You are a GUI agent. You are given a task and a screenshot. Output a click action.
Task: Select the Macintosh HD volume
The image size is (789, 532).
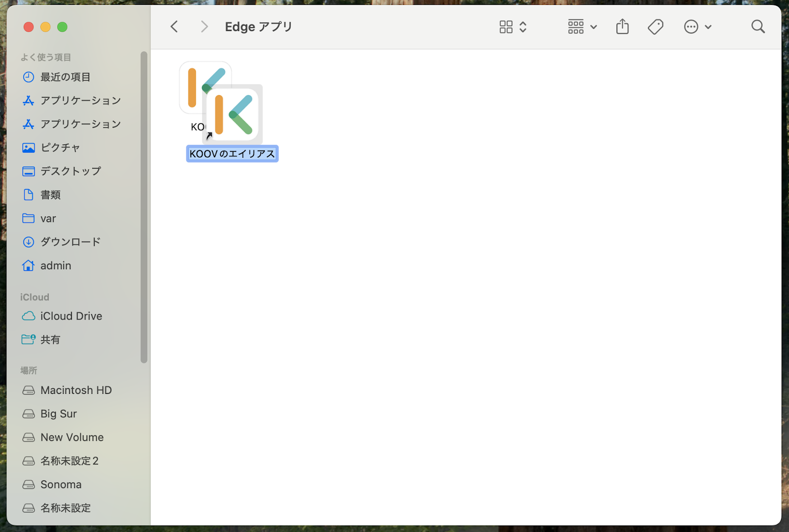coord(67,390)
